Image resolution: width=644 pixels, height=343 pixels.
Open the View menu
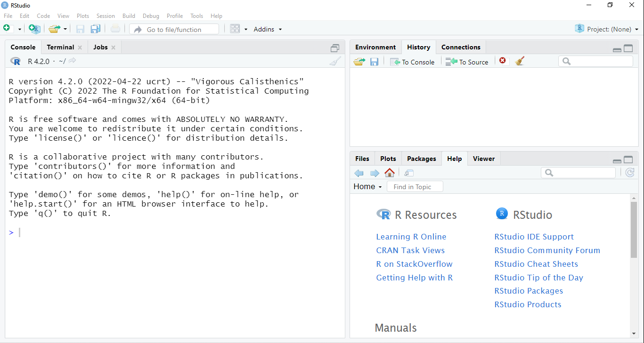point(63,16)
